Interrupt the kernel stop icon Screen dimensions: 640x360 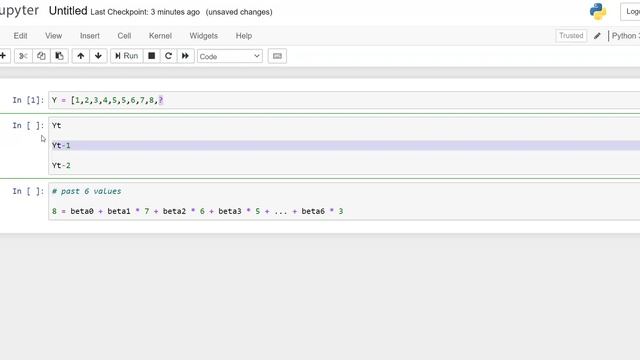pos(151,56)
